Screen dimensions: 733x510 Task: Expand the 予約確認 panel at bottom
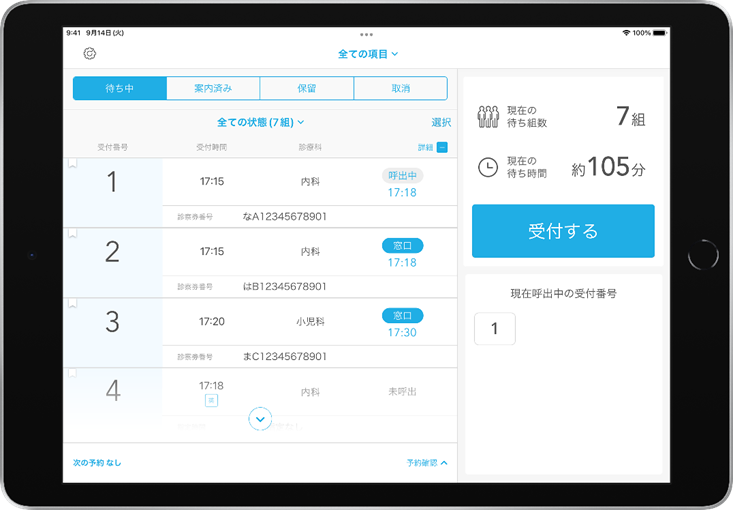(427, 463)
